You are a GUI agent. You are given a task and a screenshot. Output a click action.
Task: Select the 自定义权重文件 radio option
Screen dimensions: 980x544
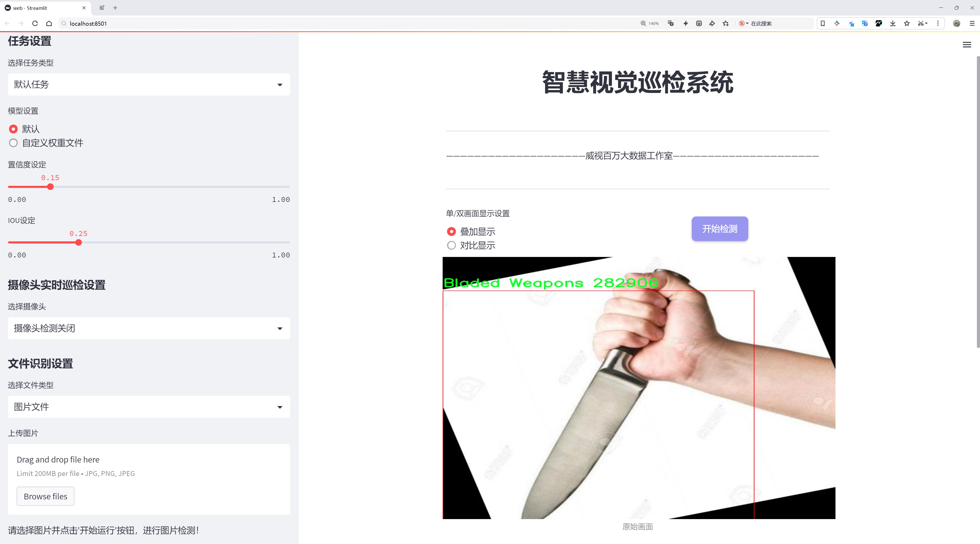click(x=14, y=143)
